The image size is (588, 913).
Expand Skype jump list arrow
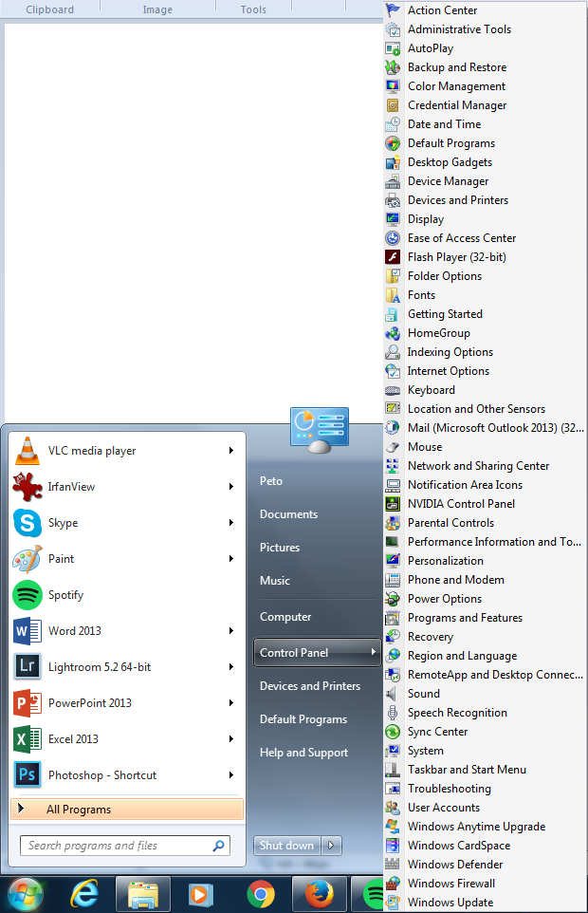pos(231,522)
